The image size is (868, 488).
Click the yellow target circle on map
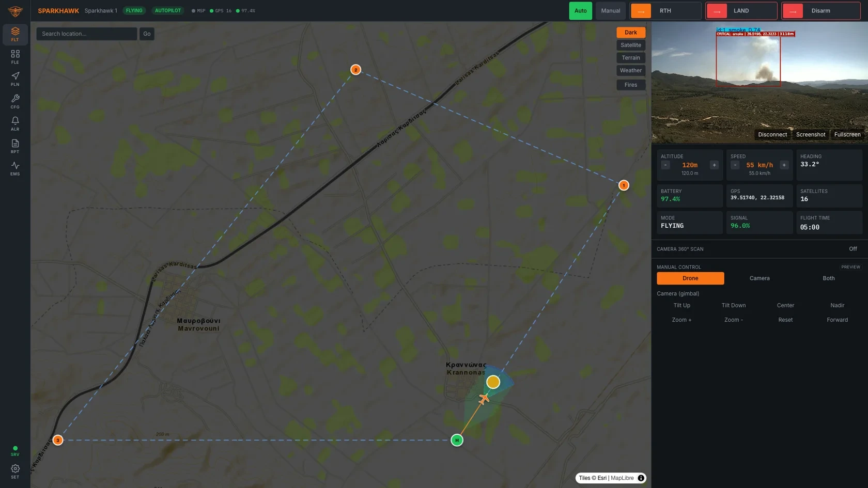493,382
